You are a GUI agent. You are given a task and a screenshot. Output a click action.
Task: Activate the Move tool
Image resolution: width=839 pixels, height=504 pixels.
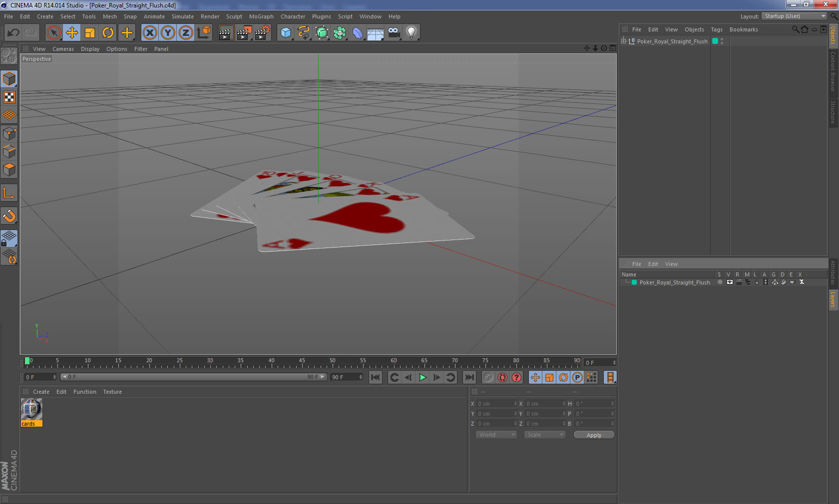(x=72, y=33)
